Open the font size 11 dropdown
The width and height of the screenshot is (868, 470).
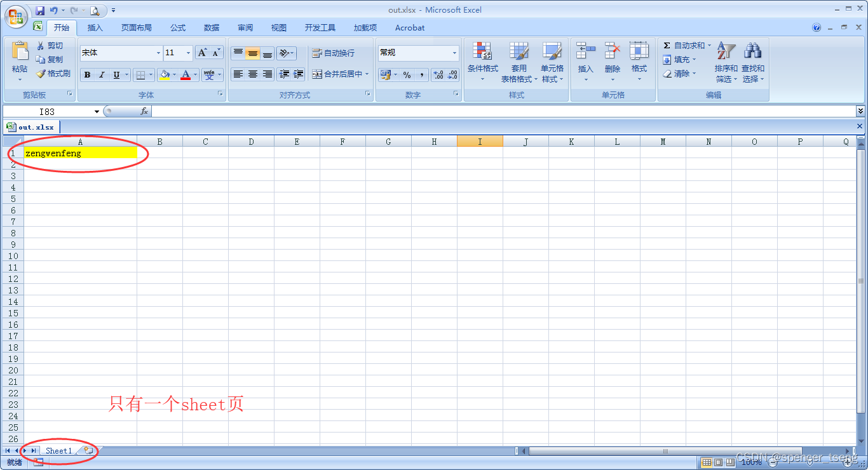188,53
